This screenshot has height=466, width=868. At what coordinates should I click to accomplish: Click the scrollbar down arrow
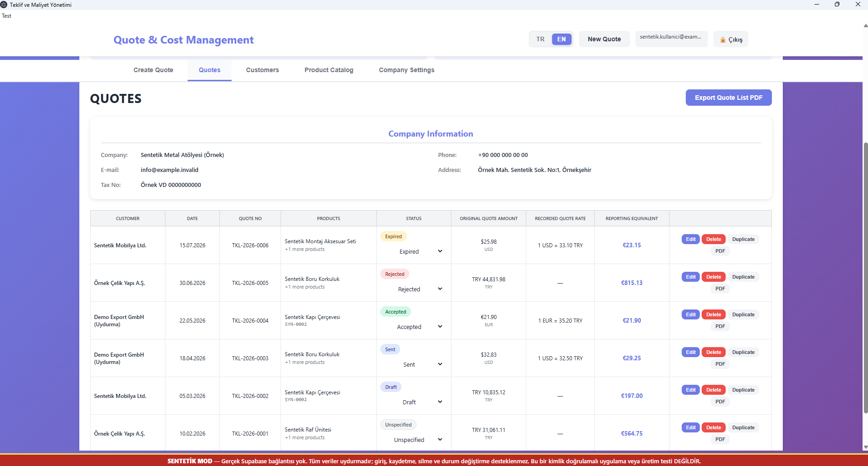[865, 447]
